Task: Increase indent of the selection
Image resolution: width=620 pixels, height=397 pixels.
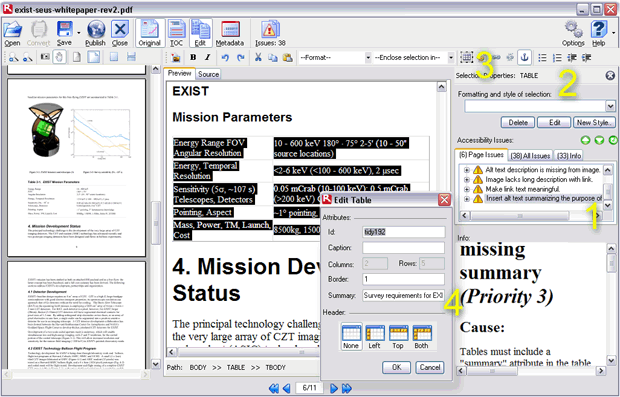Action: coord(586,58)
